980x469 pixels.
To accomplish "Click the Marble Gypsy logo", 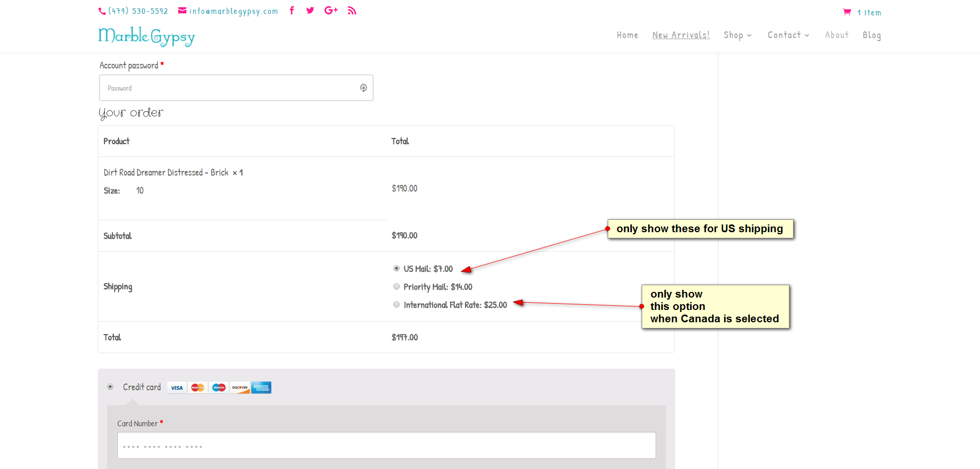I will tap(147, 36).
